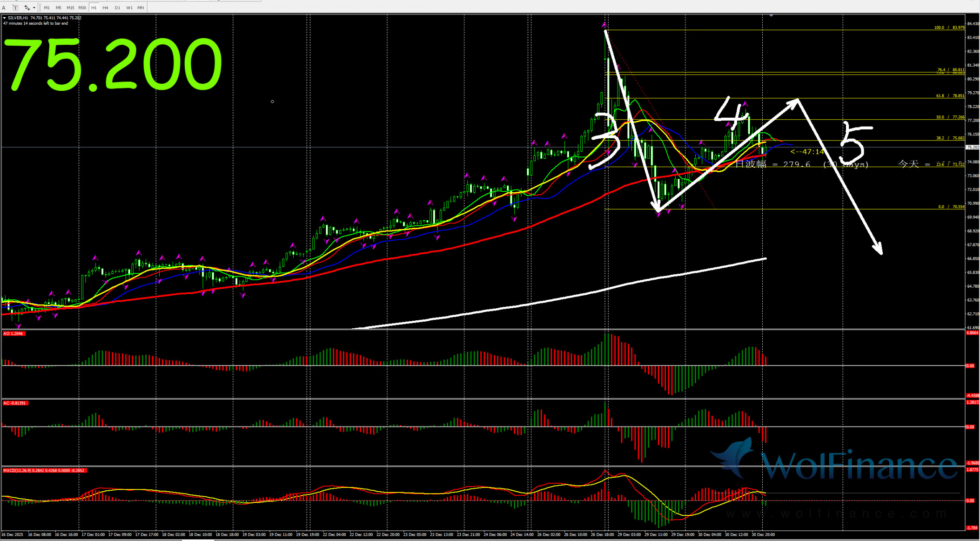The width and height of the screenshot is (980, 541).
Task: Open the arrows tool dropdown arrow
Action: [34, 7]
